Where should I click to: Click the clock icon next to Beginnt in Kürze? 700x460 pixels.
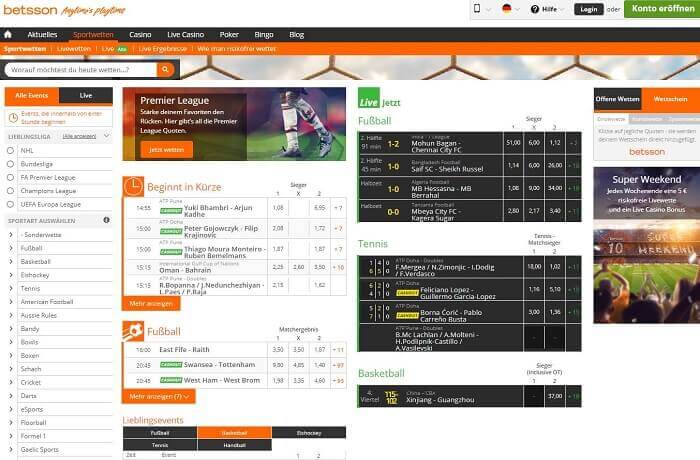point(133,187)
